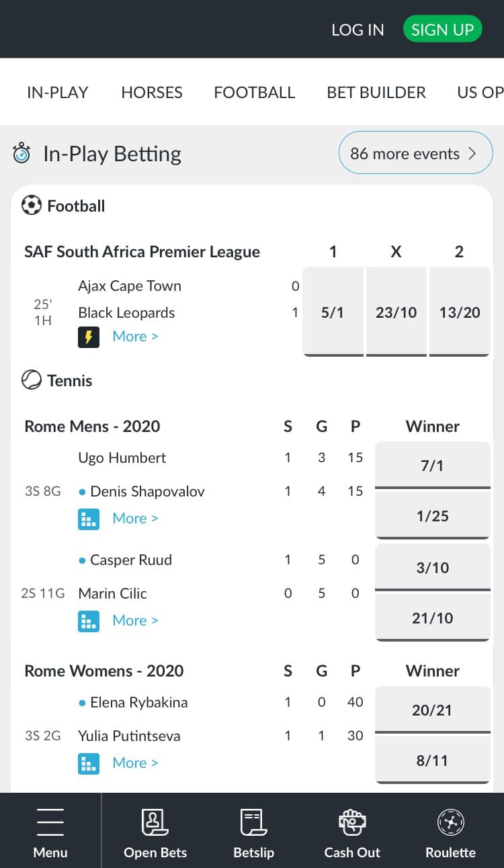Click lightning icon under Black Leopards match
This screenshot has height=868, width=504.
(89, 337)
